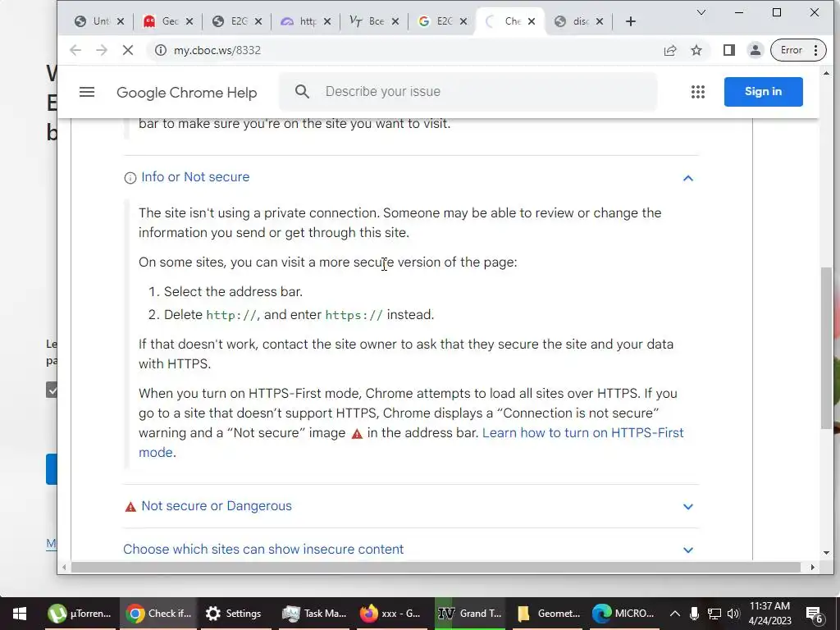840x630 pixels.
Task: Open Grand Theft Auto IV taskbar item
Action: (x=470, y=614)
